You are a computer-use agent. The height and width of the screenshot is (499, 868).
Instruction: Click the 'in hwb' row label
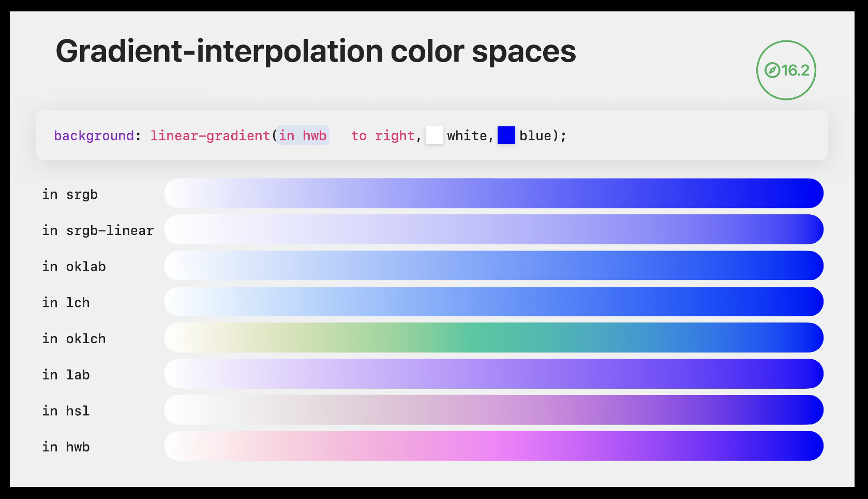tap(66, 447)
